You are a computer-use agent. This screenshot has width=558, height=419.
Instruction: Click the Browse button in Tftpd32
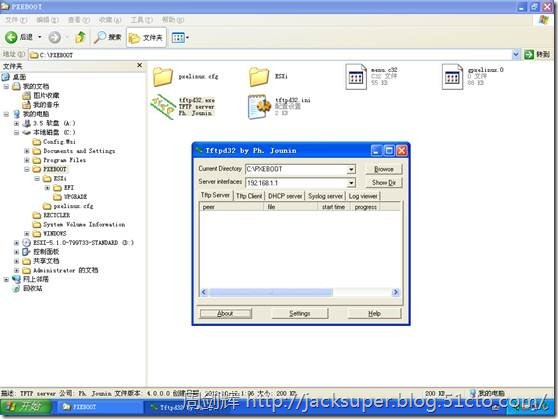pos(384,169)
